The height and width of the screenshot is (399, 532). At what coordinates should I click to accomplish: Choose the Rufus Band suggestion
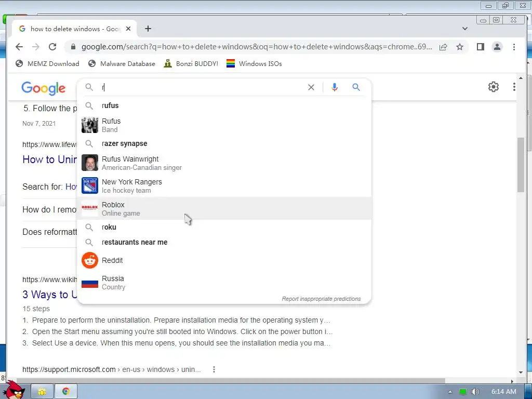click(x=224, y=125)
